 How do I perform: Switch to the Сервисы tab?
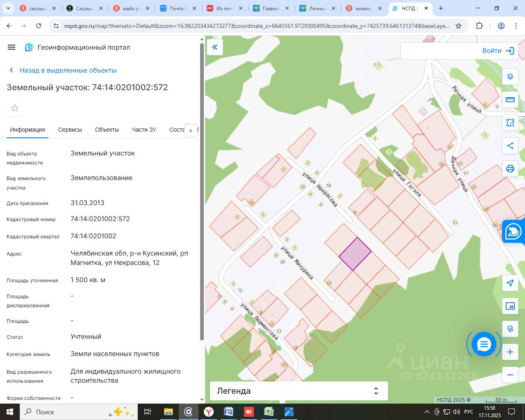pos(70,130)
